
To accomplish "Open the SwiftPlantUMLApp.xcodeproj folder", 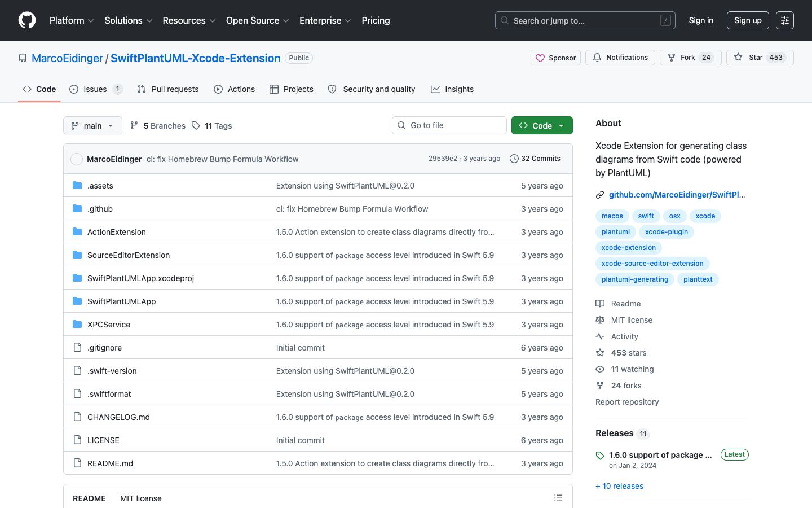I will point(140,278).
